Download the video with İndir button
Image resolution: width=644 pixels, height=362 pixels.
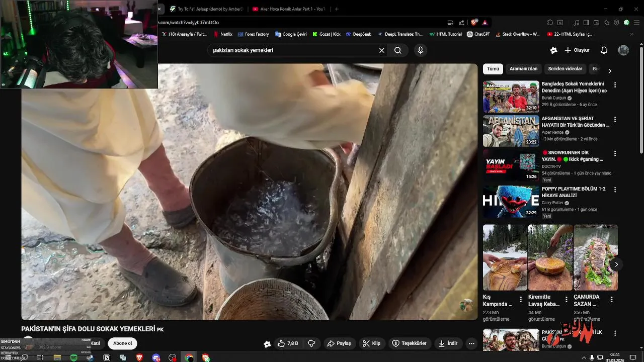point(448,343)
